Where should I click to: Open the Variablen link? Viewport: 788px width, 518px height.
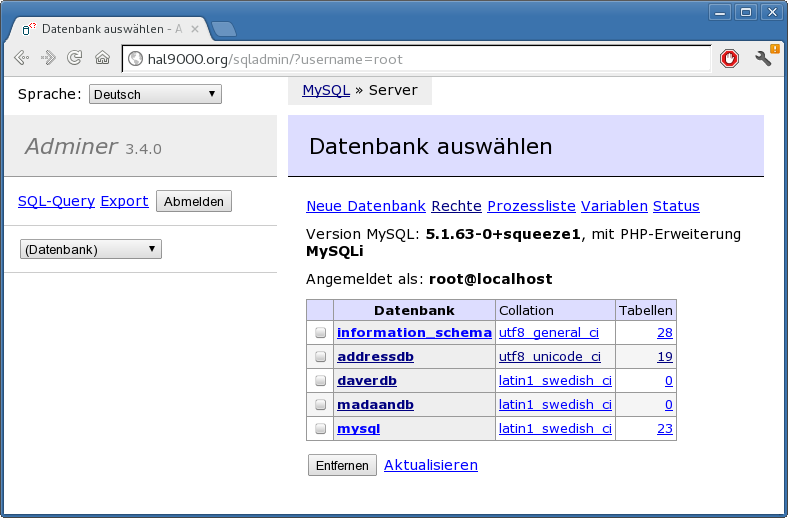pos(614,206)
